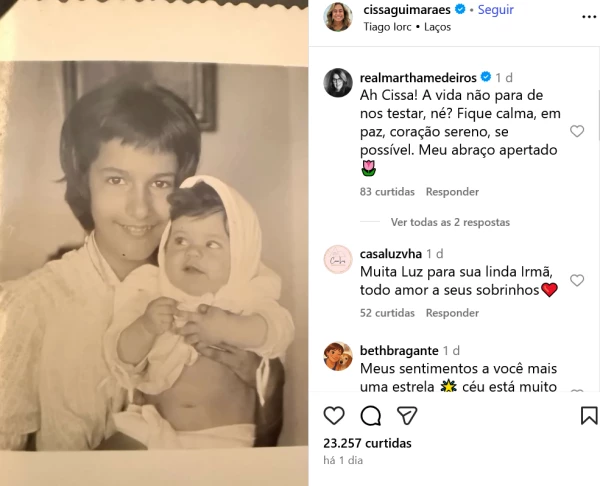
Task: Like casaluzvha's comment heart
Action: [577, 281]
